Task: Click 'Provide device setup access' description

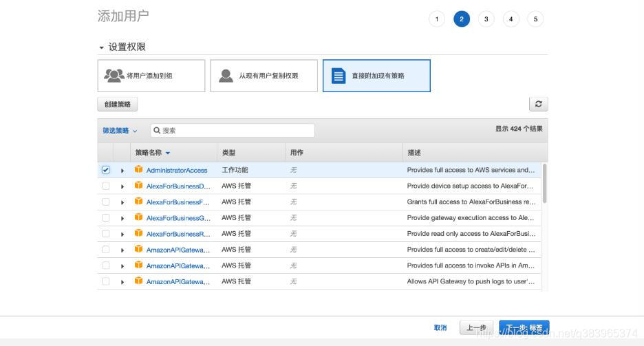Action: click(470, 186)
